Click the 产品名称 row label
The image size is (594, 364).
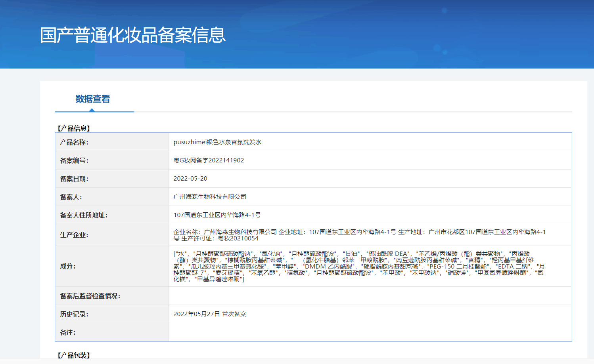point(74,142)
